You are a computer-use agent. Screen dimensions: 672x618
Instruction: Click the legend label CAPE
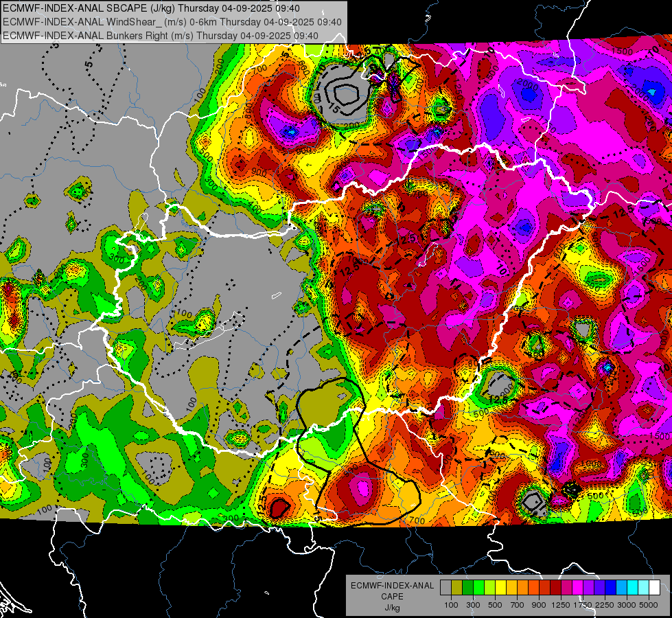393,597
